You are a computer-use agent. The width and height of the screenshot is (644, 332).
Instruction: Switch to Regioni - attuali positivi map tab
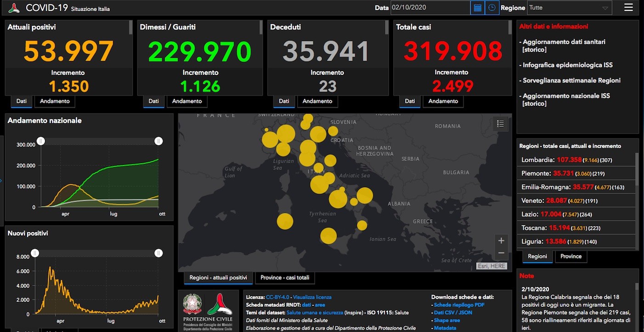pyautogui.click(x=218, y=278)
